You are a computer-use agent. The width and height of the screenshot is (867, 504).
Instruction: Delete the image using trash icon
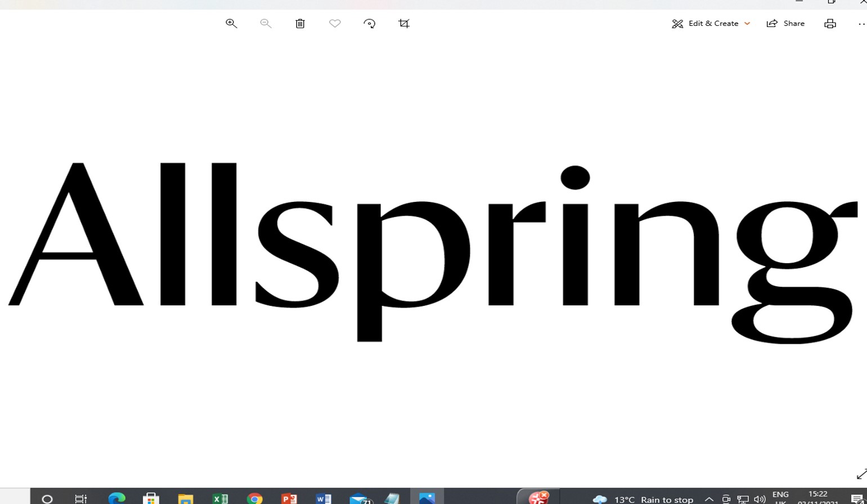click(x=300, y=24)
